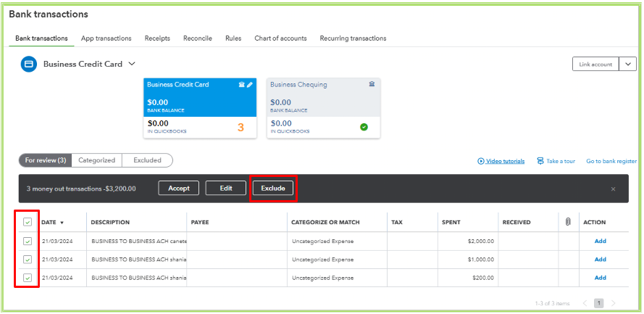Click Add for the $2,000.00 transaction
644x314 pixels.
(600, 241)
